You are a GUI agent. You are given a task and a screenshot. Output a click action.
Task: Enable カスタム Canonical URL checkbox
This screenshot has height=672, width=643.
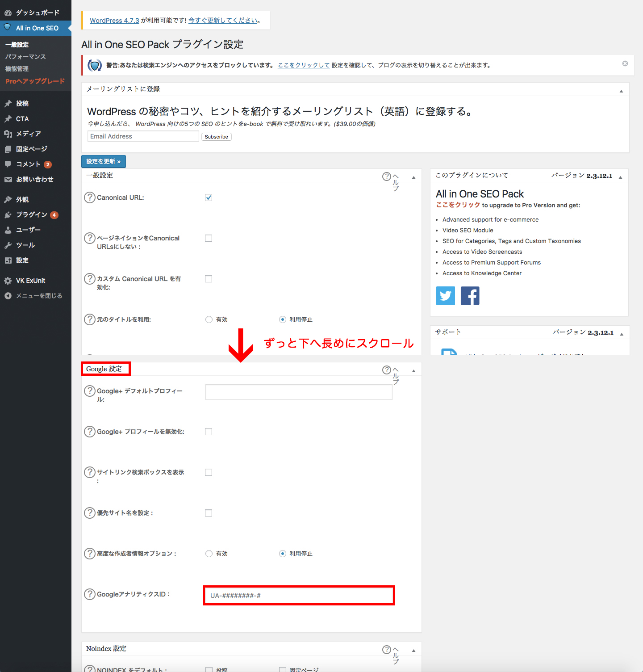(x=209, y=279)
